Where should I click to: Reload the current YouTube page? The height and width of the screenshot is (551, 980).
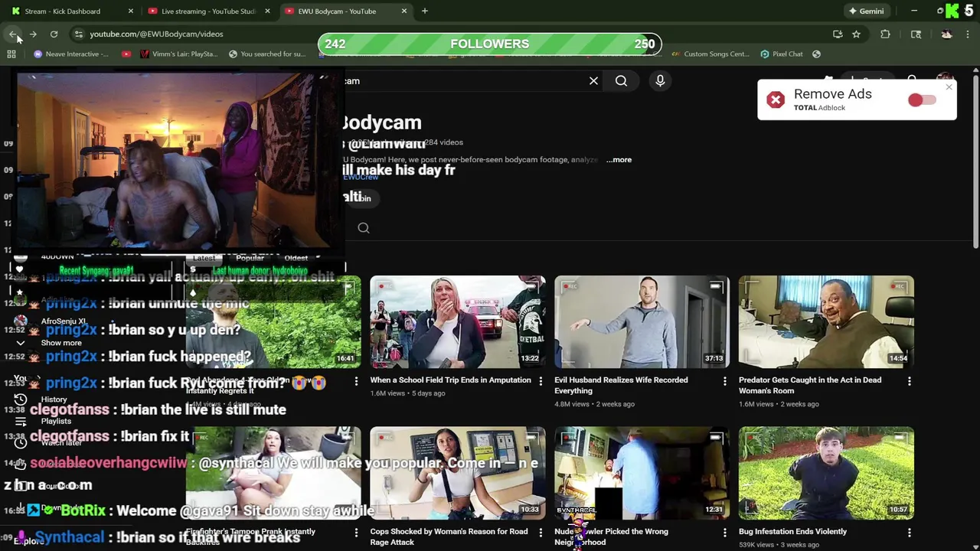tap(54, 34)
